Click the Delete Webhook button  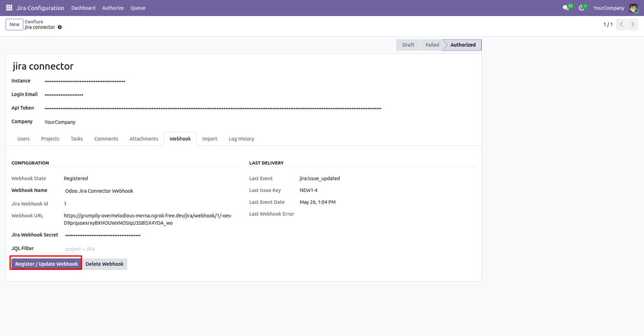[x=104, y=264]
